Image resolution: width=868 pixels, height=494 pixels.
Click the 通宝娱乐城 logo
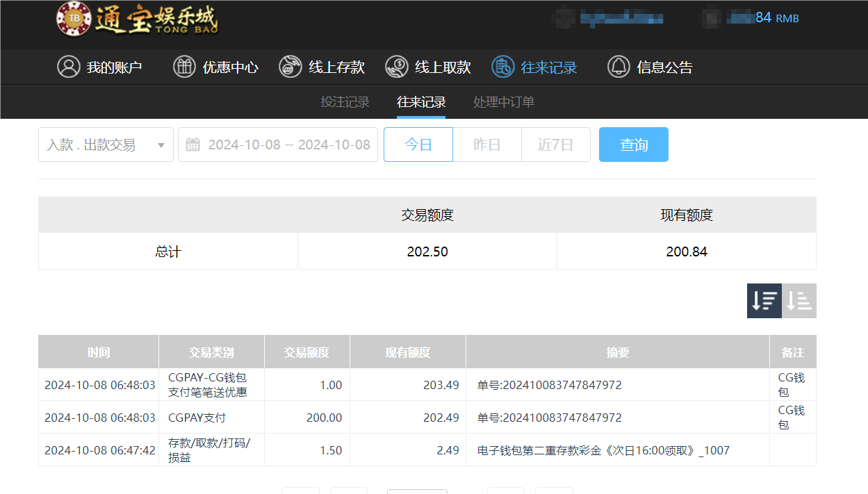pos(137,21)
